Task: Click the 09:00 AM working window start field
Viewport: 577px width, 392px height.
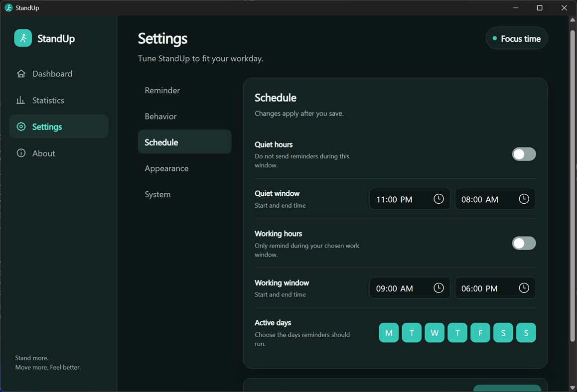Action: click(x=410, y=288)
